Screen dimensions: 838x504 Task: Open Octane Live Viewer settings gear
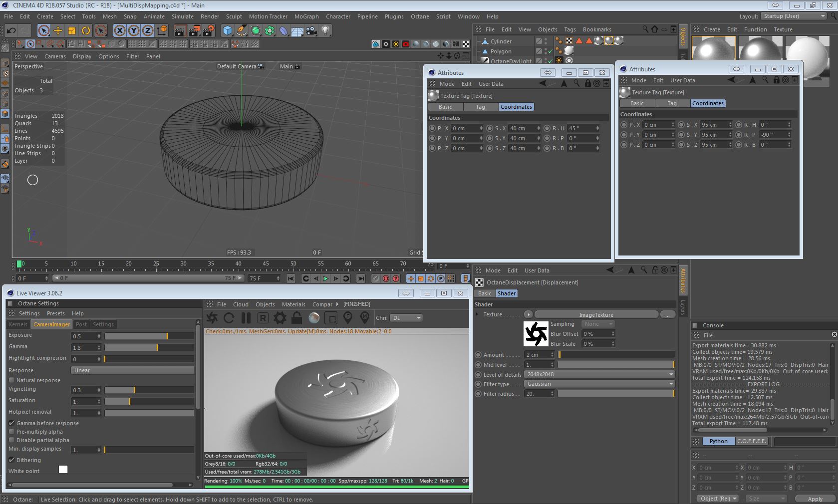[x=280, y=318]
